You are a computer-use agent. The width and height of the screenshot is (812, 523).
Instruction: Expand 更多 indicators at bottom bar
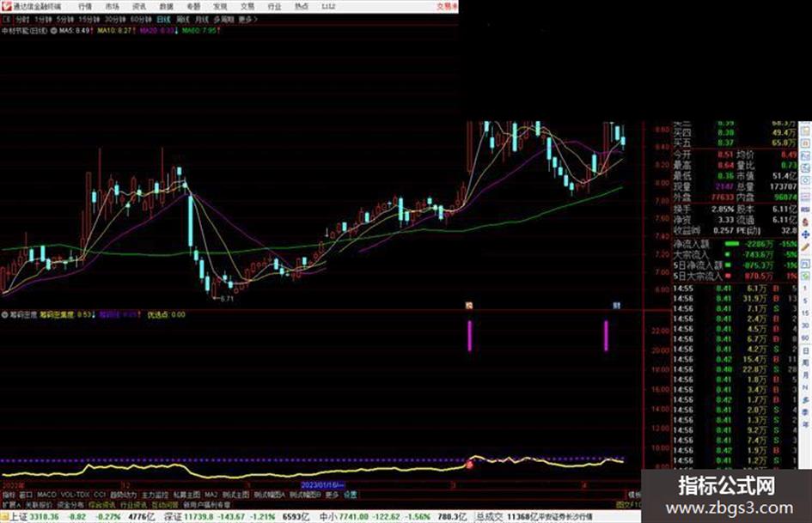(x=332, y=495)
